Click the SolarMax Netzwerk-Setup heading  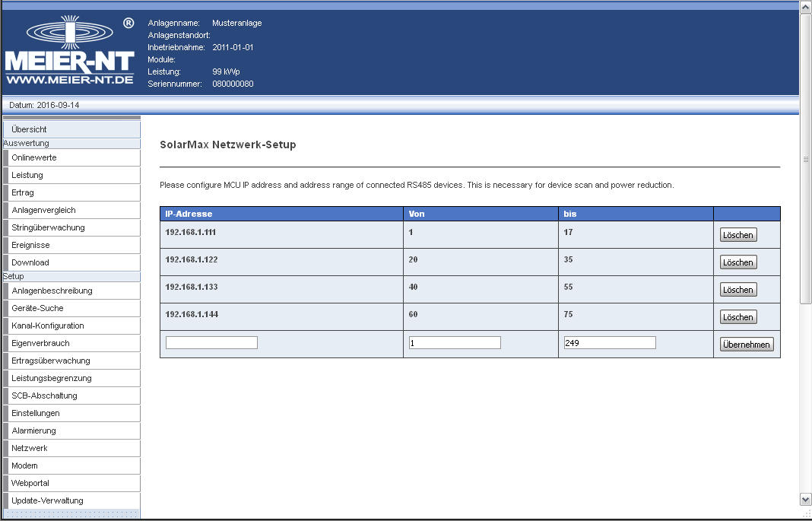(228, 145)
